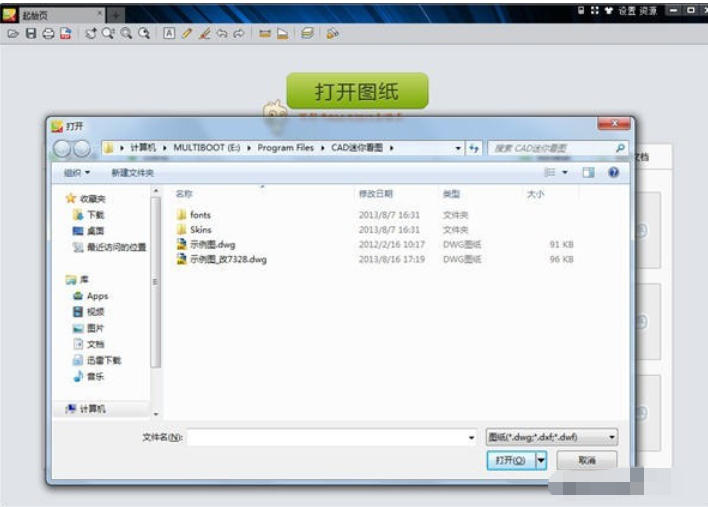708x507 pixels.
Task: Click the print icon in toolbar
Action: point(48,33)
